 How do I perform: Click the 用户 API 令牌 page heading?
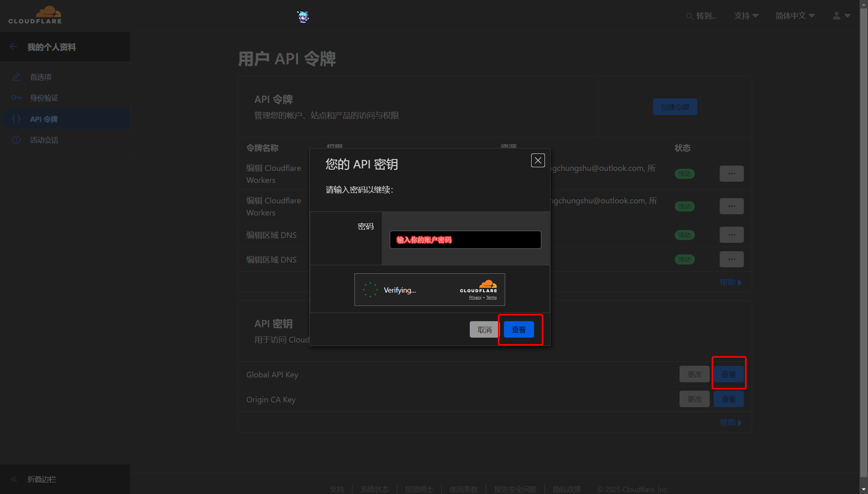click(x=287, y=59)
